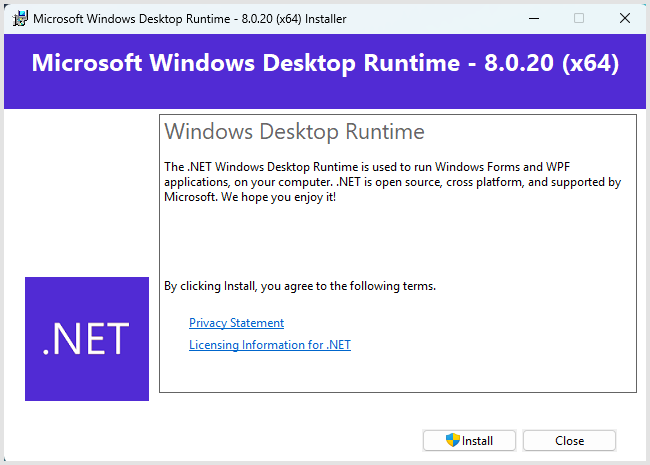650x465 pixels.
Task: Click the disabled maximize button
Action: pos(579,18)
